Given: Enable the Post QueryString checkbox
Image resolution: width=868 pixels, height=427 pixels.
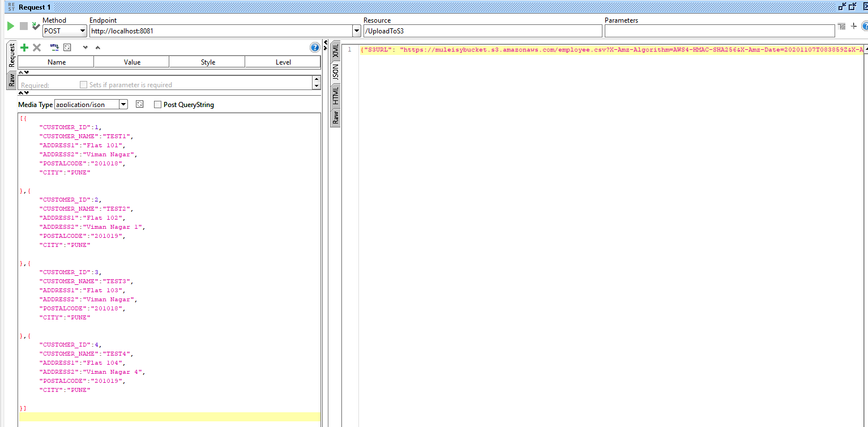Looking at the screenshot, I should [158, 105].
